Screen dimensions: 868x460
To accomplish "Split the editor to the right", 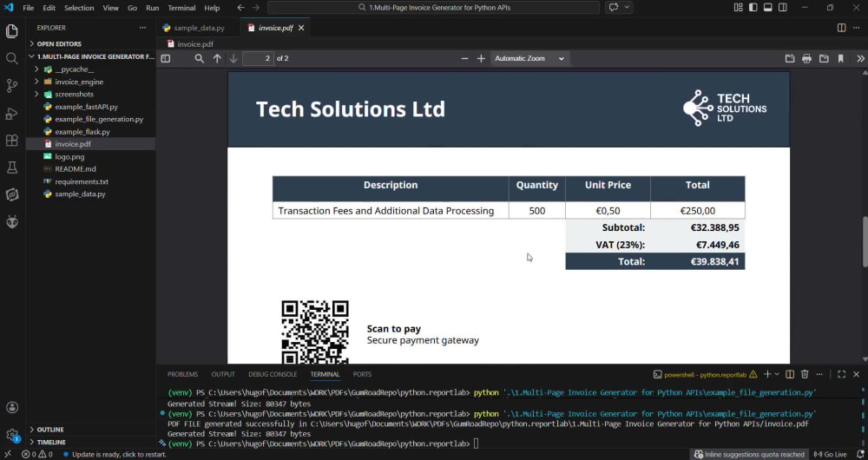I will [x=841, y=28].
